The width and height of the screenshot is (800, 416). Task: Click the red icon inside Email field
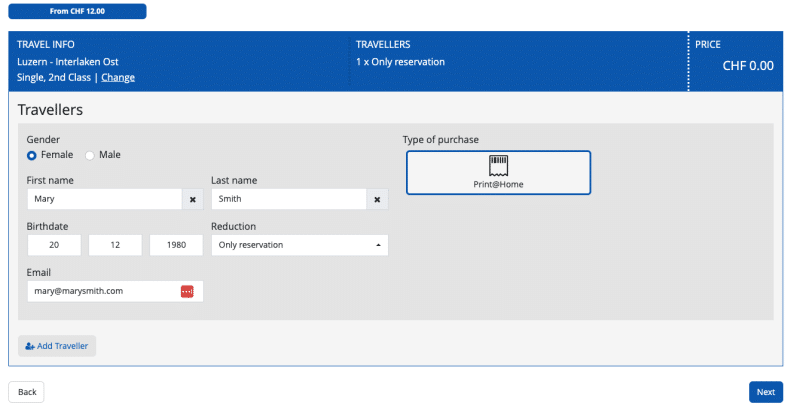coord(187,291)
